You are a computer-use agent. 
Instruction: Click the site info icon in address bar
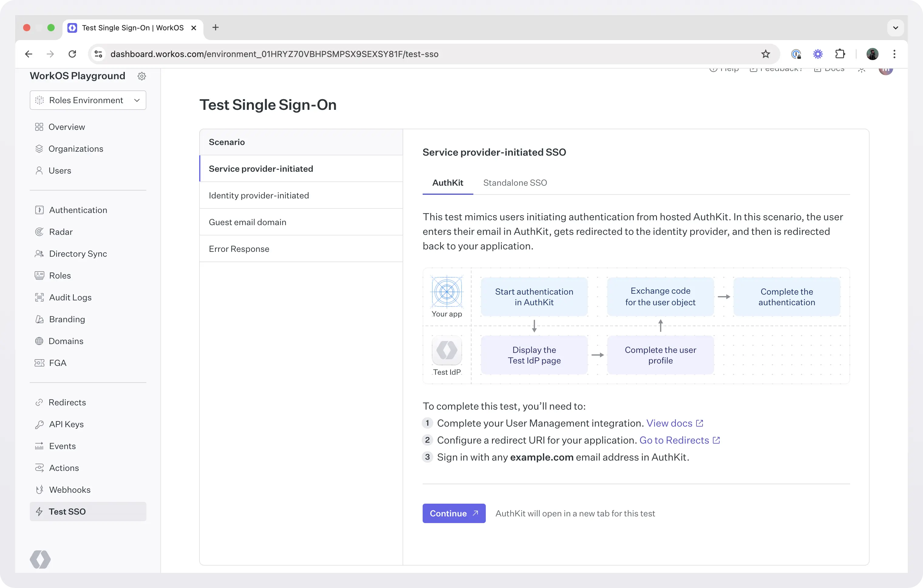pyautogui.click(x=98, y=54)
